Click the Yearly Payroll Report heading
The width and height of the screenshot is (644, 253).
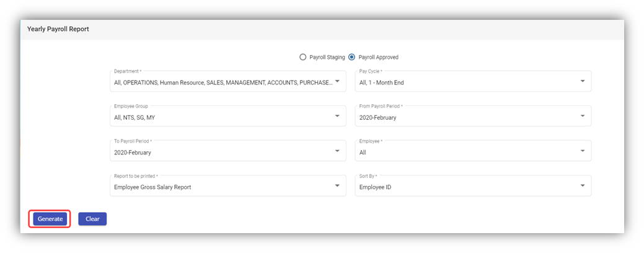click(58, 29)
